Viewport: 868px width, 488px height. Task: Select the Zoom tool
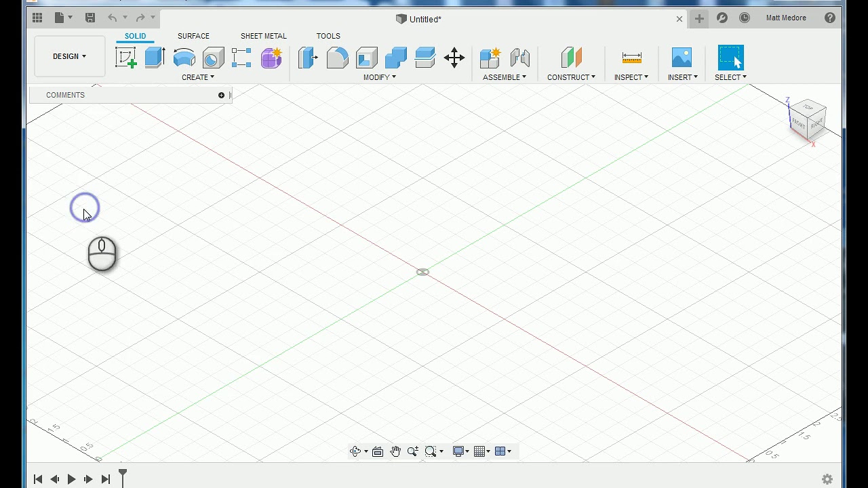tap(413, 451)
